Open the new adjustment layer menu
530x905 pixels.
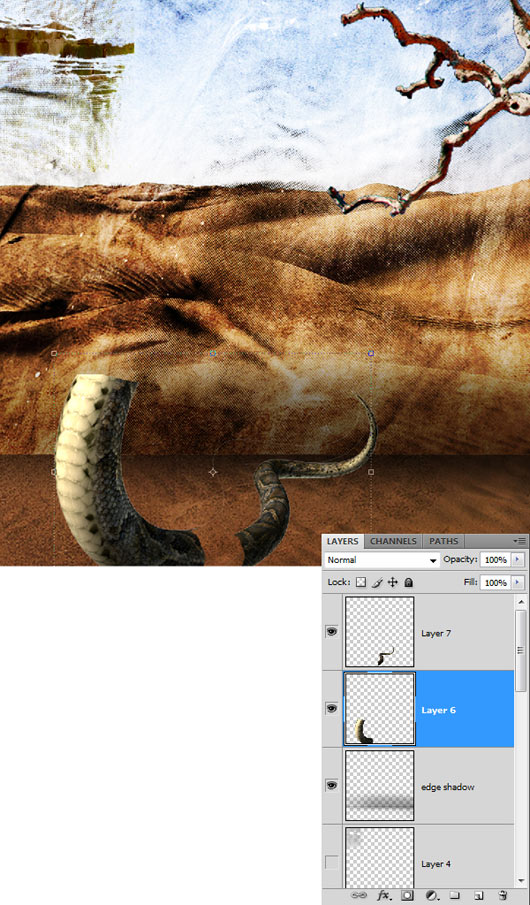tap(432, 896)
